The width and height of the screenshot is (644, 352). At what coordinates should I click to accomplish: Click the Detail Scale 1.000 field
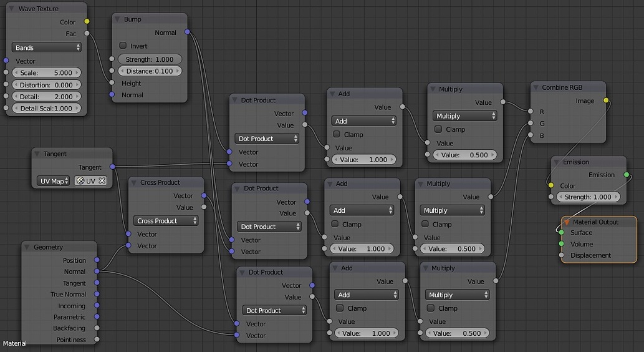[x=46, y=108]
